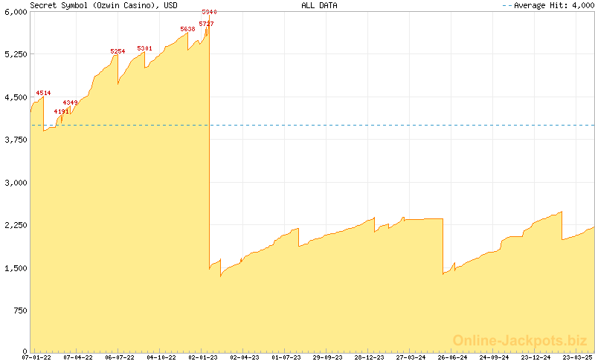
Task: Select the 5254 peak label
Action: pos(118,51)
